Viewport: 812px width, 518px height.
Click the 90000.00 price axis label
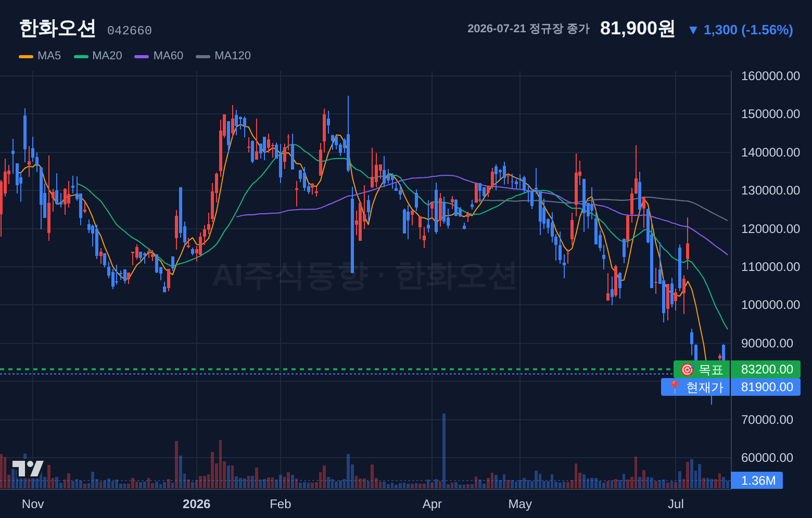[767, 343]
